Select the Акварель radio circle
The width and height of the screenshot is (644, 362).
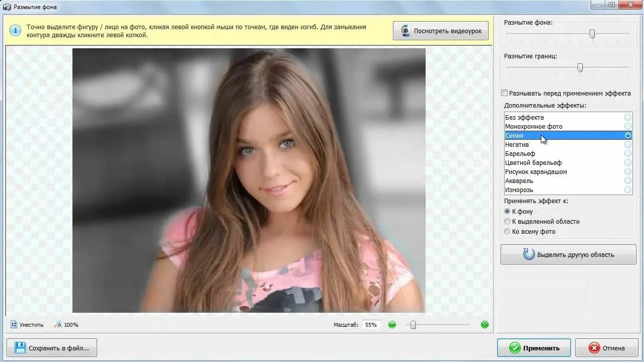tap(628, 180)
